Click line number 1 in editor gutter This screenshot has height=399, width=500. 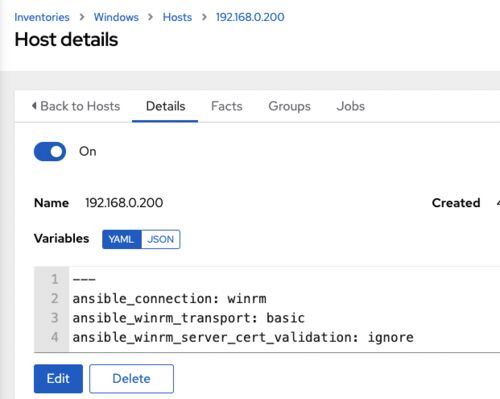click(x=55, y=279)
